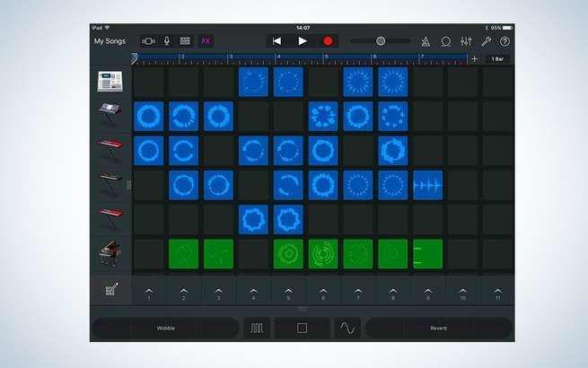The width and height of the screenshot is (588, 368).
Task: Open help question mark icon
Action: pyautogui.click(x=505, y=41)
